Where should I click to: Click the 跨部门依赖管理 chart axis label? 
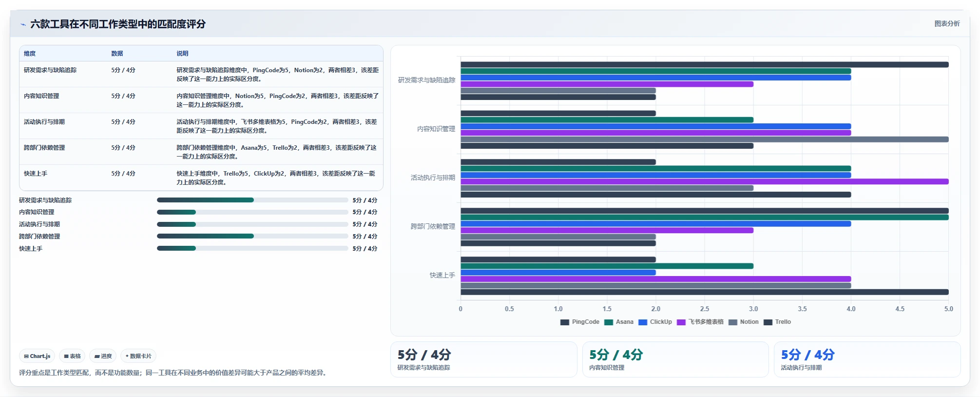[433, 226]
